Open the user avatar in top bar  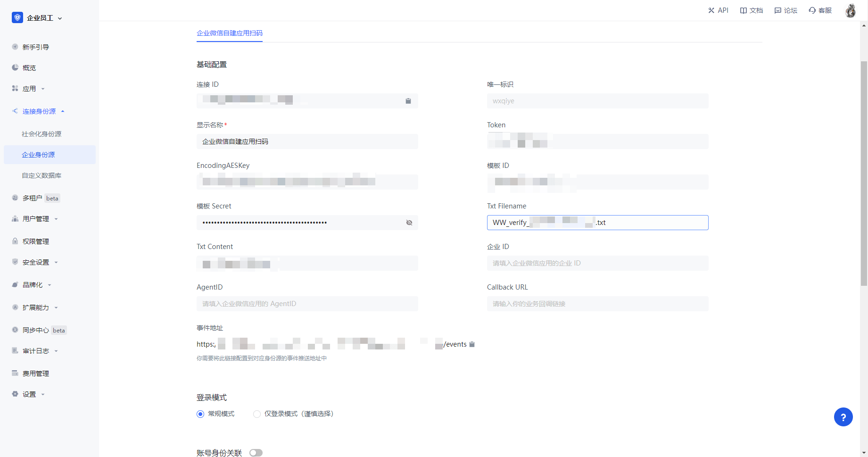[x=850, y=10]
